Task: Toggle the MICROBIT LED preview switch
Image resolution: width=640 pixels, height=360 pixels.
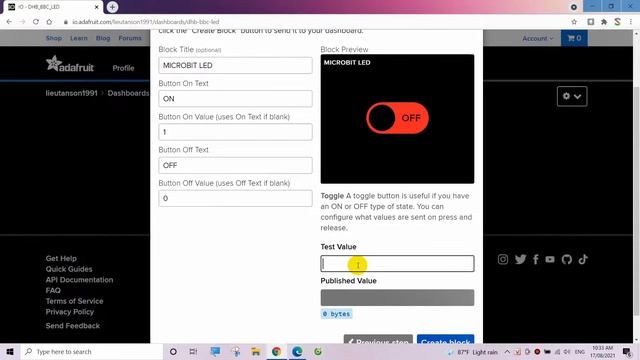Action: click(x=397, y=118)
